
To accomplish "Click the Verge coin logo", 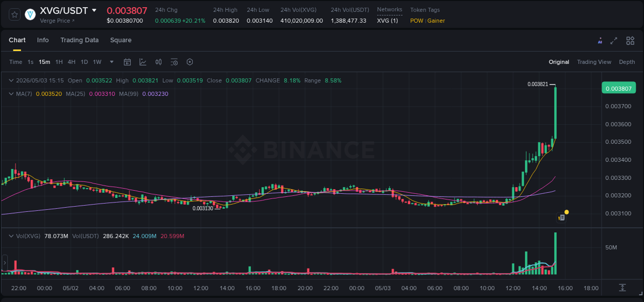I will [x=30, y=14].
